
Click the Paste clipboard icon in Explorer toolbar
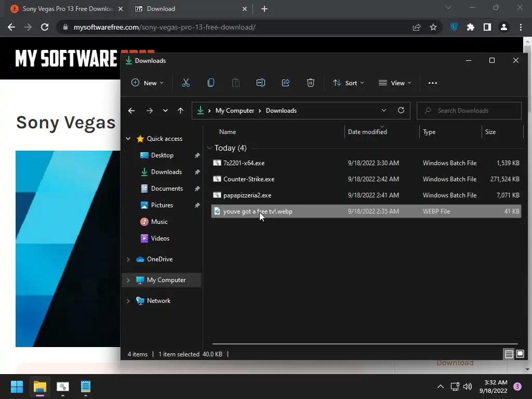pos(235,83)
